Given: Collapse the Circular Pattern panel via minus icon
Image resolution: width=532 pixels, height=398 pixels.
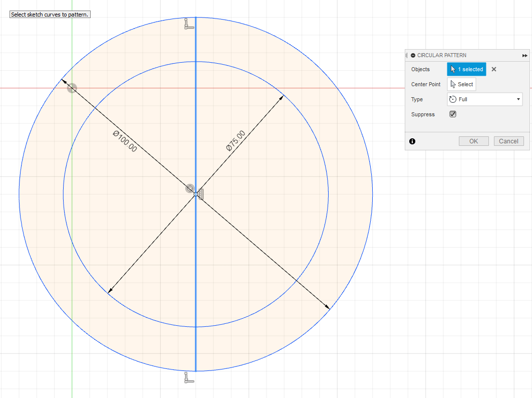Looking at the screenshot, I should point(413,55).
